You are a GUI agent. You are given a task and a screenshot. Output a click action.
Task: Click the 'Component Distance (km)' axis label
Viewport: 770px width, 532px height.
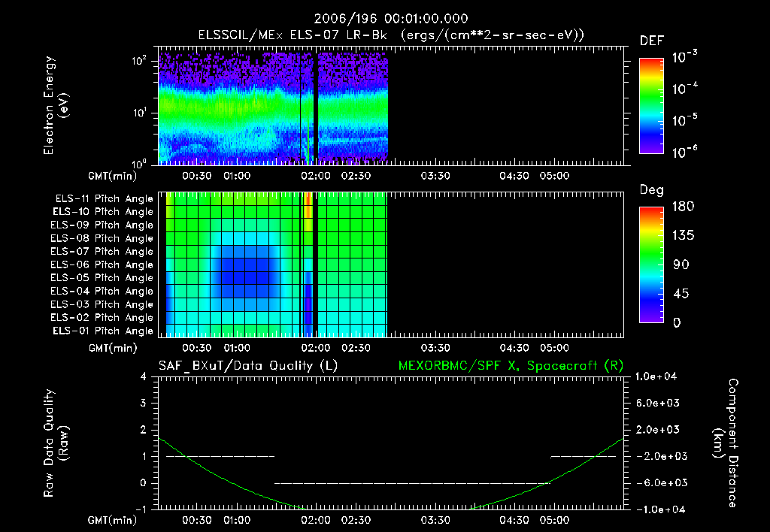(726, 443)
